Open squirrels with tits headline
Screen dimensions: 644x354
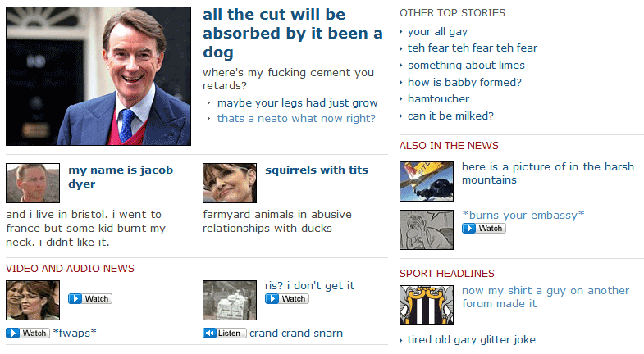316,170
